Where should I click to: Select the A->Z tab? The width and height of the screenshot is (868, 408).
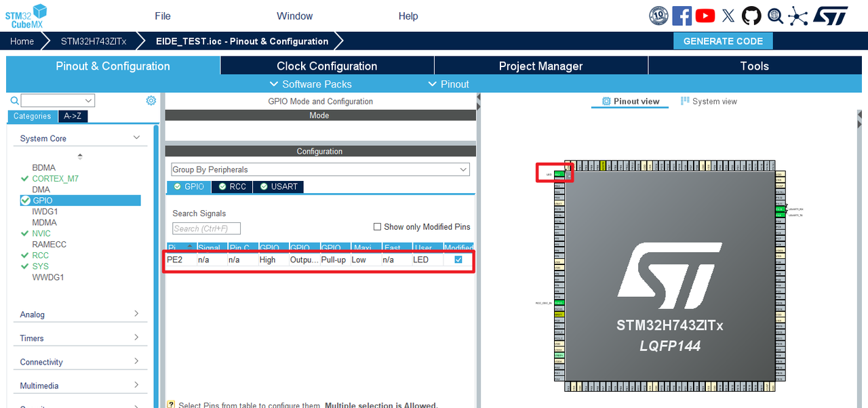pyautogui.click(x=73, y=116)
